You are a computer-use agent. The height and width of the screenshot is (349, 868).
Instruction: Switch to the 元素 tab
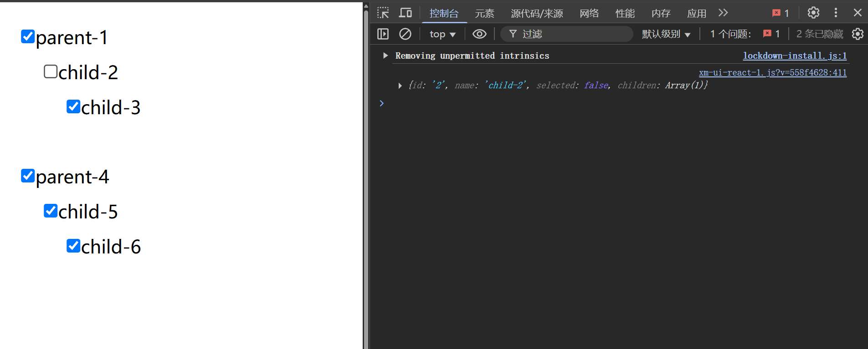pos(484,13)
